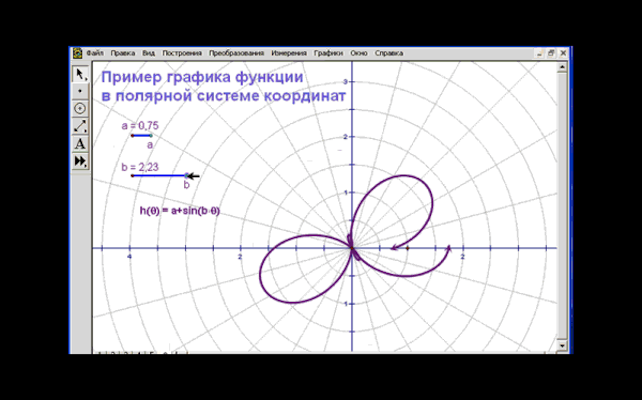The image size is (642, 400).
Task: Choose the Point tool
Action: point(80,91)
